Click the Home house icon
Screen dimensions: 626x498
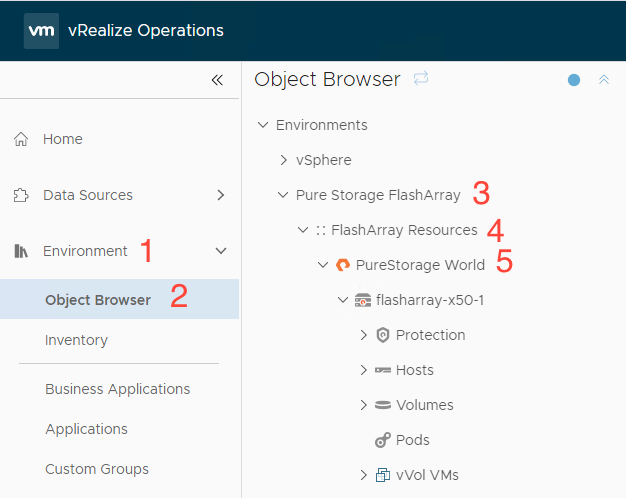21,139
